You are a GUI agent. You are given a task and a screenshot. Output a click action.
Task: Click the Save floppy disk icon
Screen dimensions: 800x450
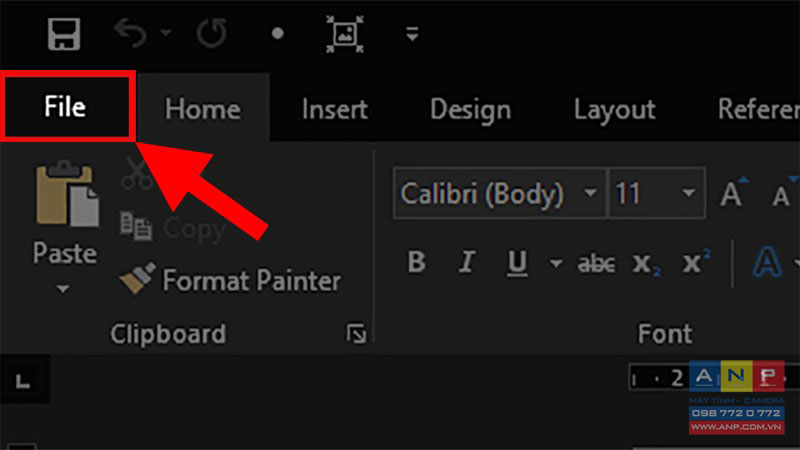(x=64, y=34)
